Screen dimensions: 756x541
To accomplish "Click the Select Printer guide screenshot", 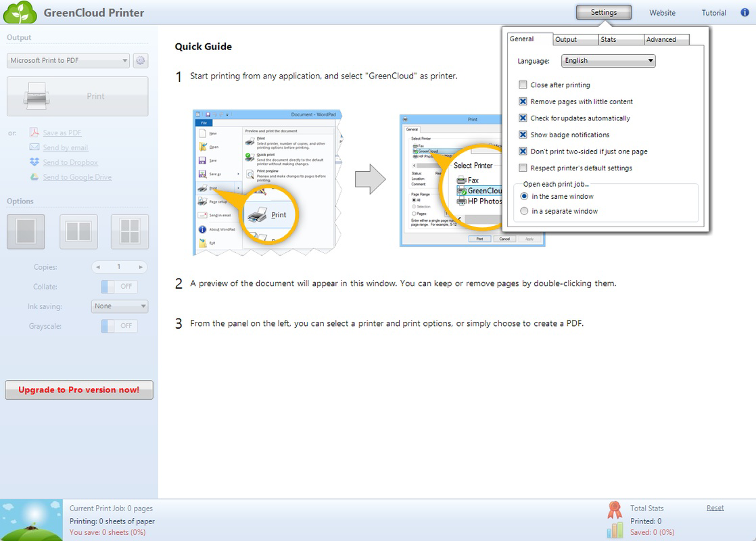I will [x=472, y=181].
